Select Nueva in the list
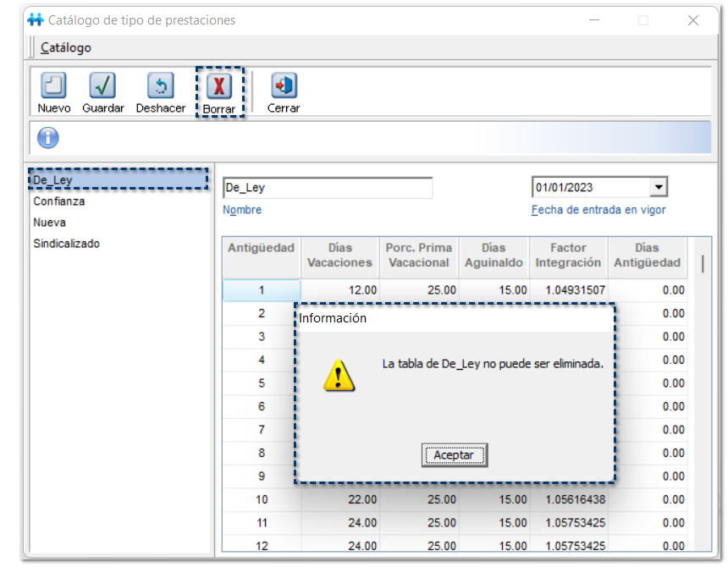 point(49,223)
